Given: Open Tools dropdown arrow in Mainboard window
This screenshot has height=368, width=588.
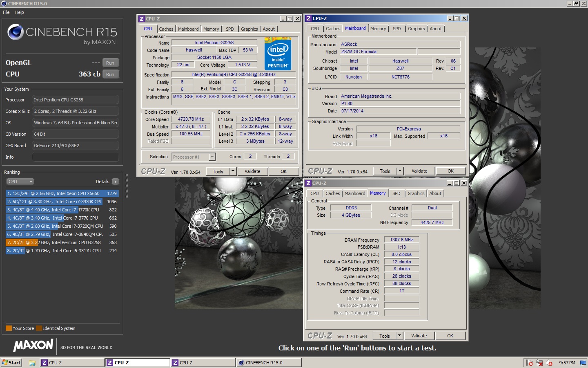Looking at the screenshot, I should point(400,171).
